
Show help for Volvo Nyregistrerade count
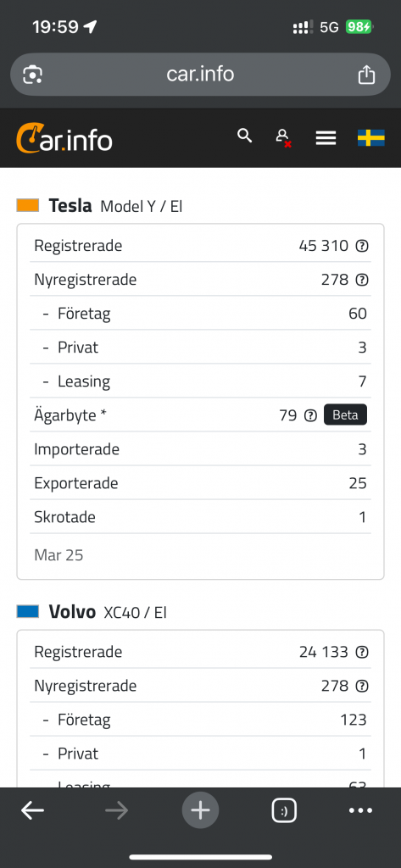click(x=362, y=686)
